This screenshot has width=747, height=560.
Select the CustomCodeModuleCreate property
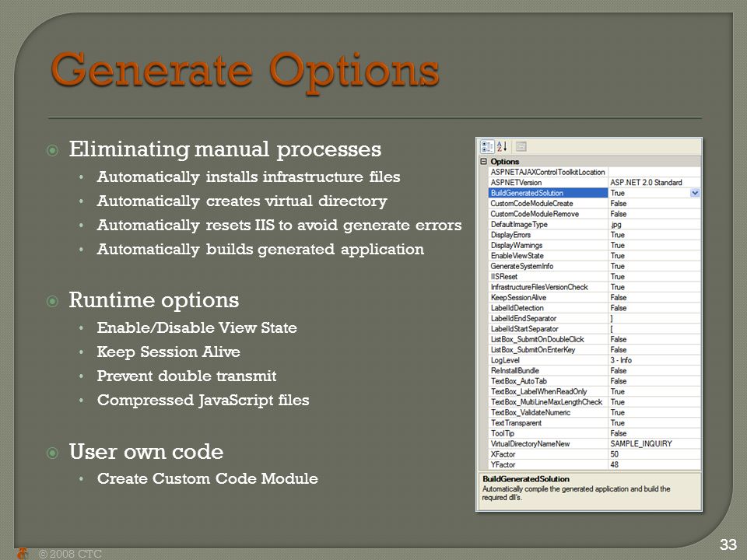pyautogui.click(x=548, y=203)
